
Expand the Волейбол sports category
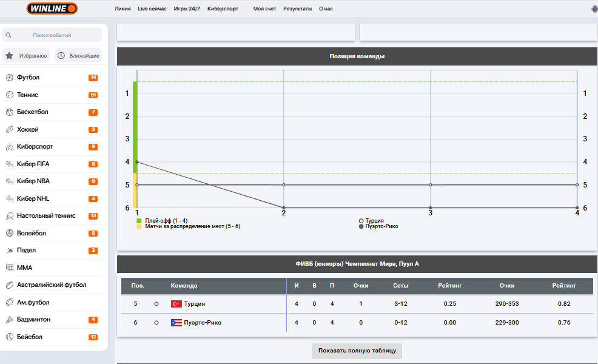32,233
